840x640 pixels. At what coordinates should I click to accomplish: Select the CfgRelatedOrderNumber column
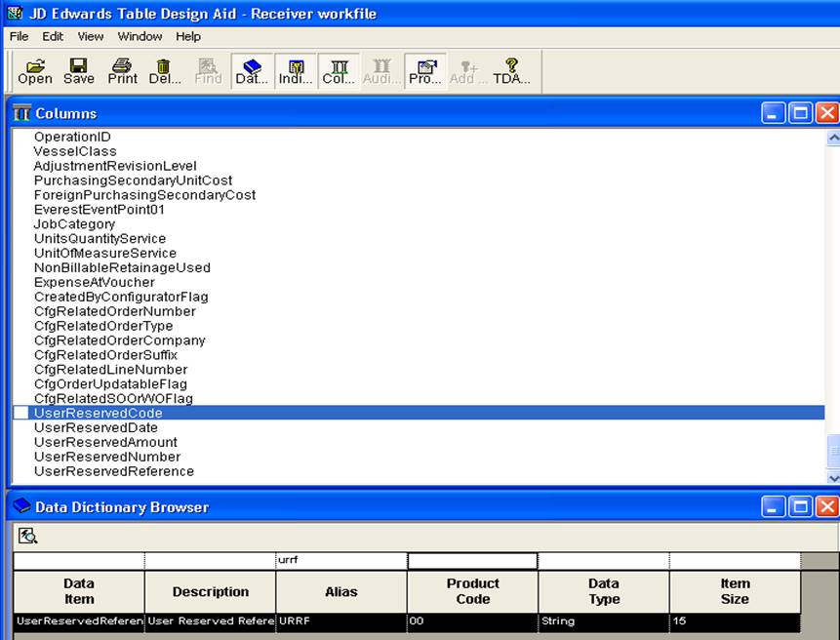pos(115,311)
